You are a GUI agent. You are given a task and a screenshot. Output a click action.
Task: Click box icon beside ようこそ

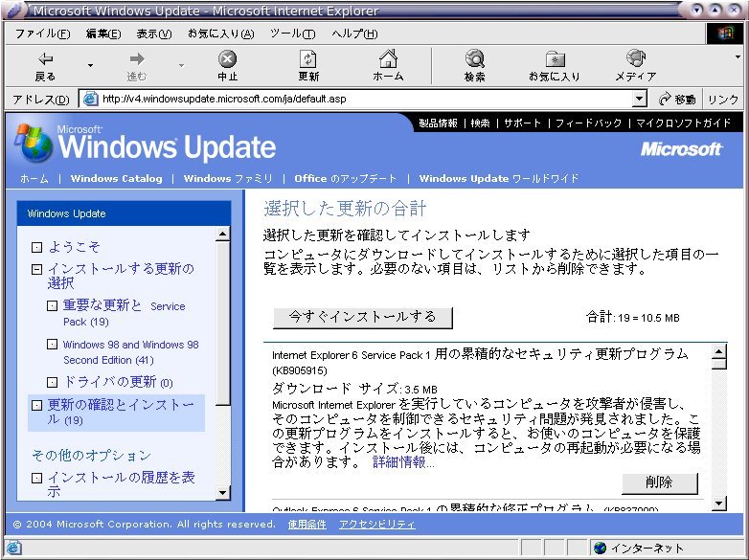point(36,247)
